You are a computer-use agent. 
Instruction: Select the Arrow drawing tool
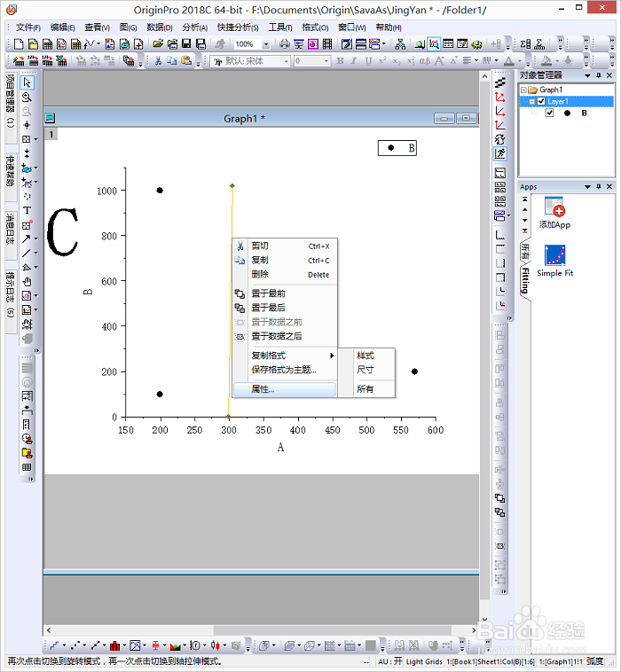(27, 238)
